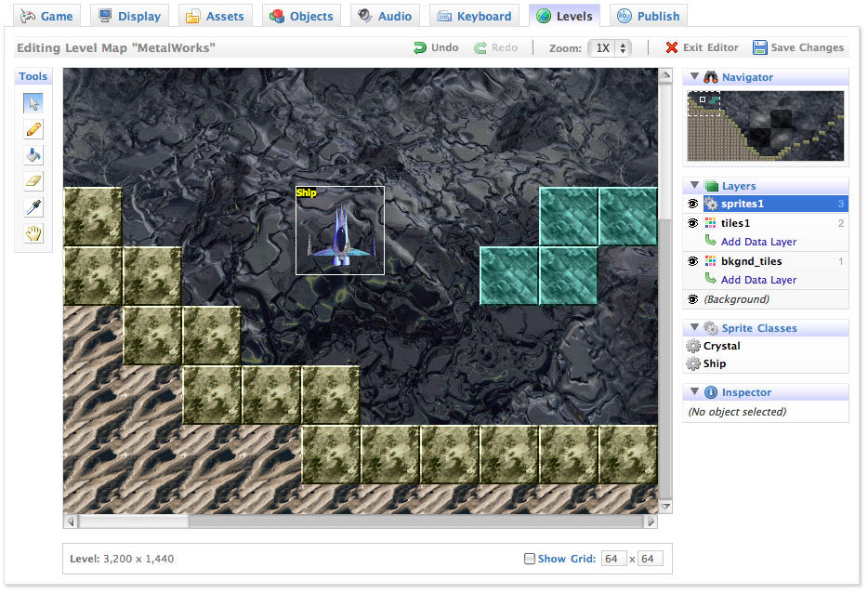The width and height of the screenshot is (868, 594).
Task: Click Exit Editor button
Action: point(702,47)
